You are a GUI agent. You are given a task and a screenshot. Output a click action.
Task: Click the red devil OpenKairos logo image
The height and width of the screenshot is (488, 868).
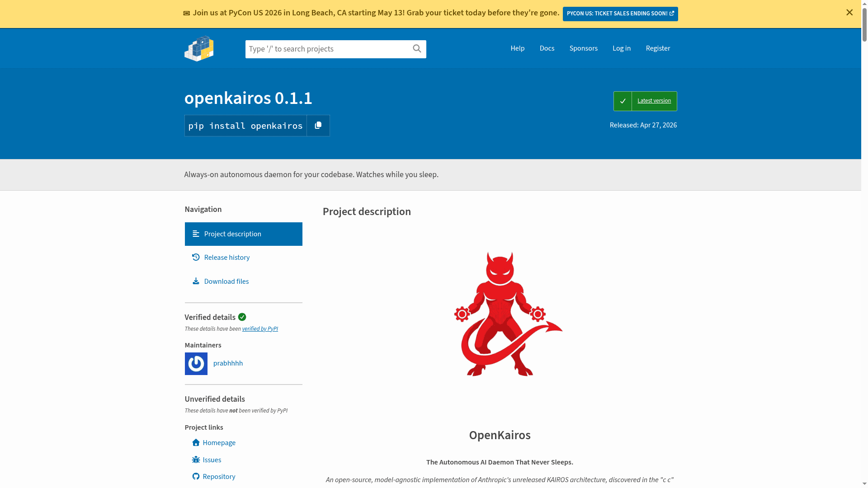click(508, 314)
